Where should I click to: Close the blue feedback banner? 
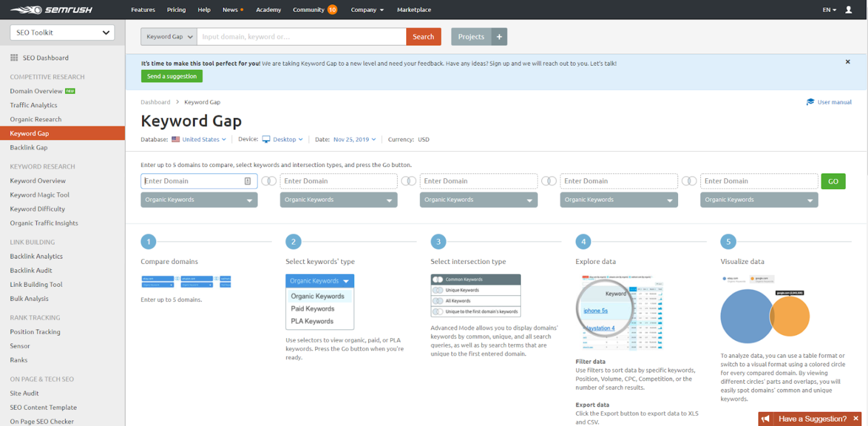(x=848, y=62)
